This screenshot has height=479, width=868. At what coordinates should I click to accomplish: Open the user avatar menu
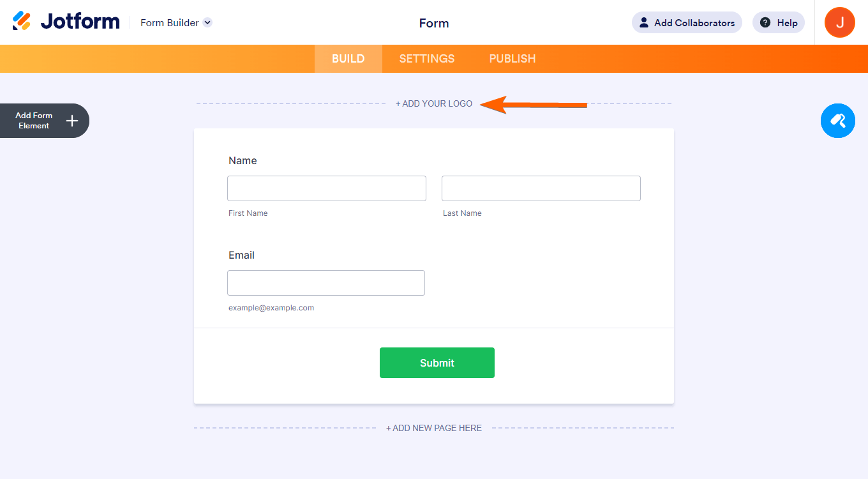click(x=839, y=23)
